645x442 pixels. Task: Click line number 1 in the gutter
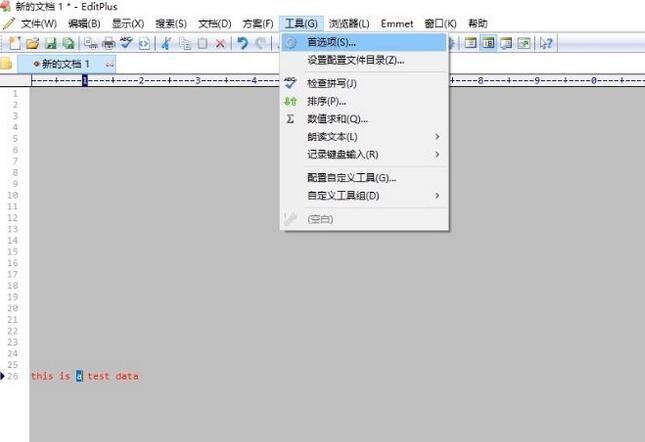(15, 93)
